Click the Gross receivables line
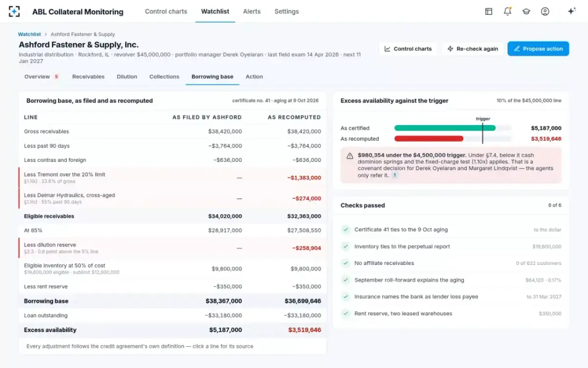This screenshot has height=368, width=588. [x=172, y=131]
